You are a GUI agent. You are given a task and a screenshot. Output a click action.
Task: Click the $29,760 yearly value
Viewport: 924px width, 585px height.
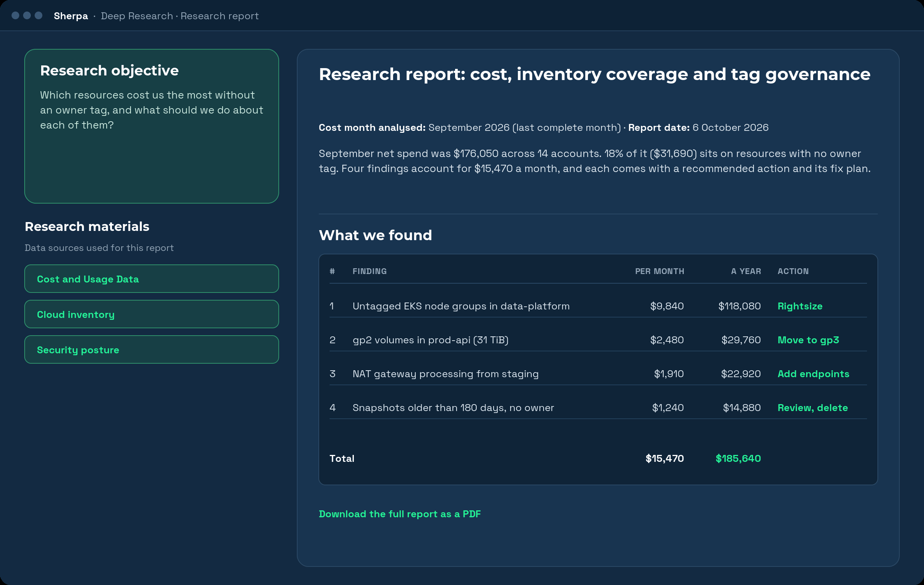tap(741, 340)
